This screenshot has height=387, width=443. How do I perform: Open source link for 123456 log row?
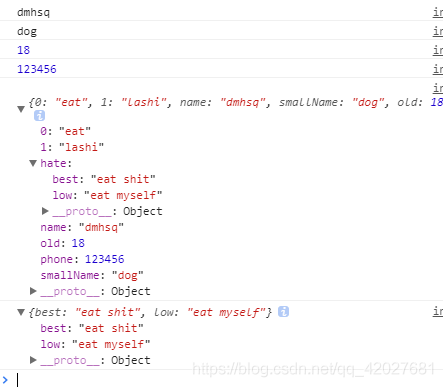coord(438,69)
